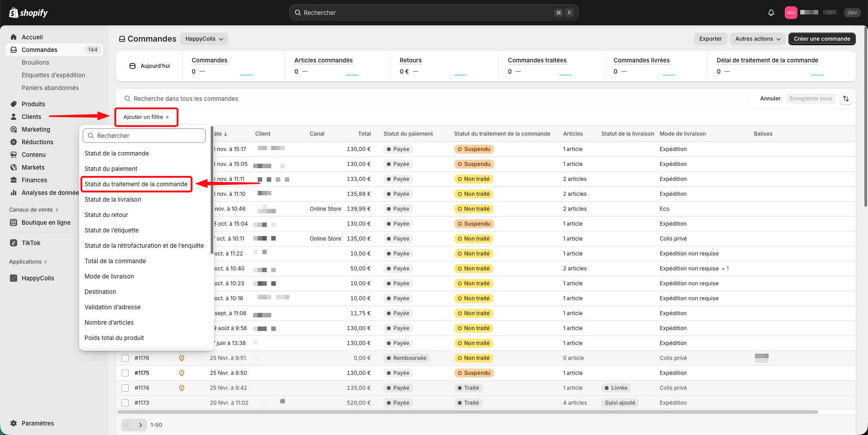Click the Shopify logo

coord(28,13)
